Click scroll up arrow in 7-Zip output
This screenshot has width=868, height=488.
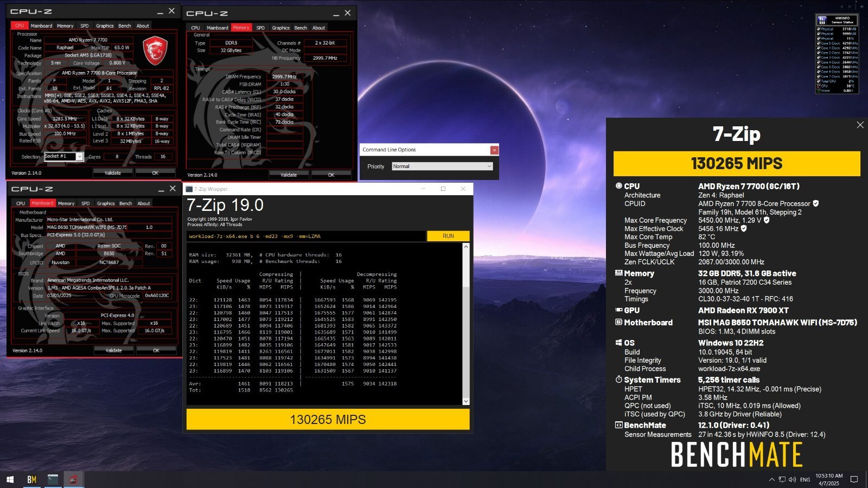tap(465, 247)
